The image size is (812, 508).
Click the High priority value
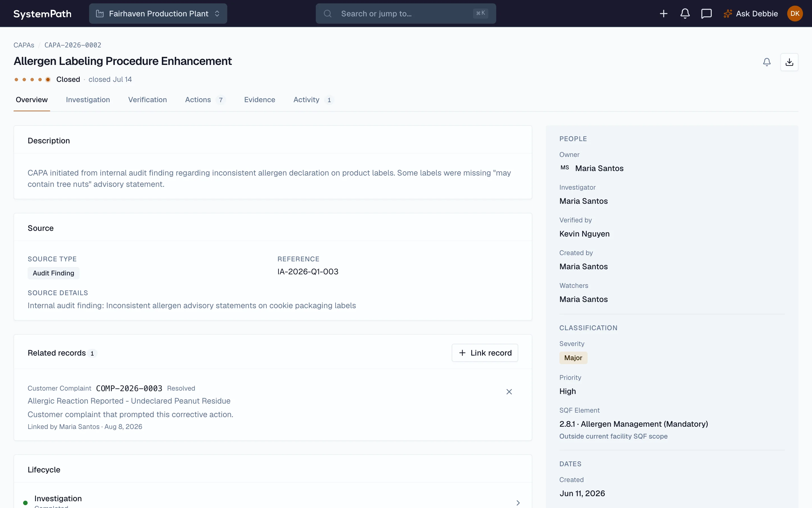pyautogui.click(x=567, y=391)
